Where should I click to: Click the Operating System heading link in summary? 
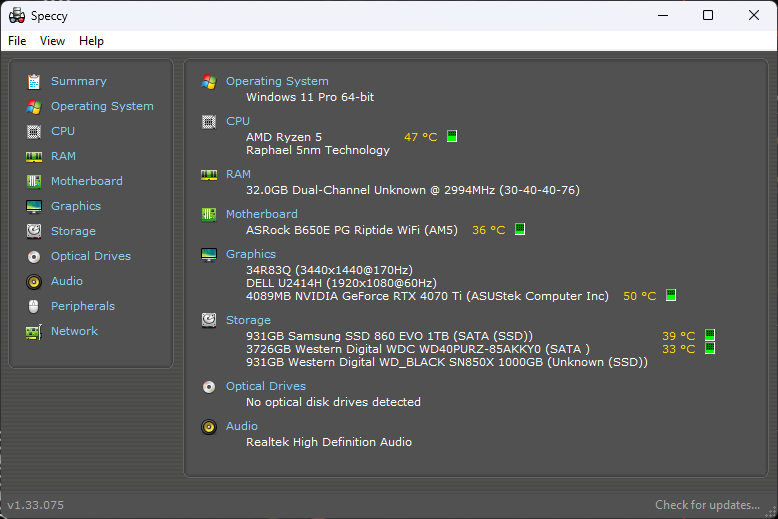tap(277, 81)
